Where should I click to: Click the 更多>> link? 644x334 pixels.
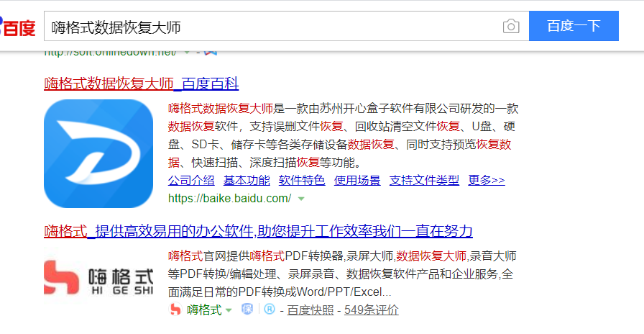click(487, 180)
